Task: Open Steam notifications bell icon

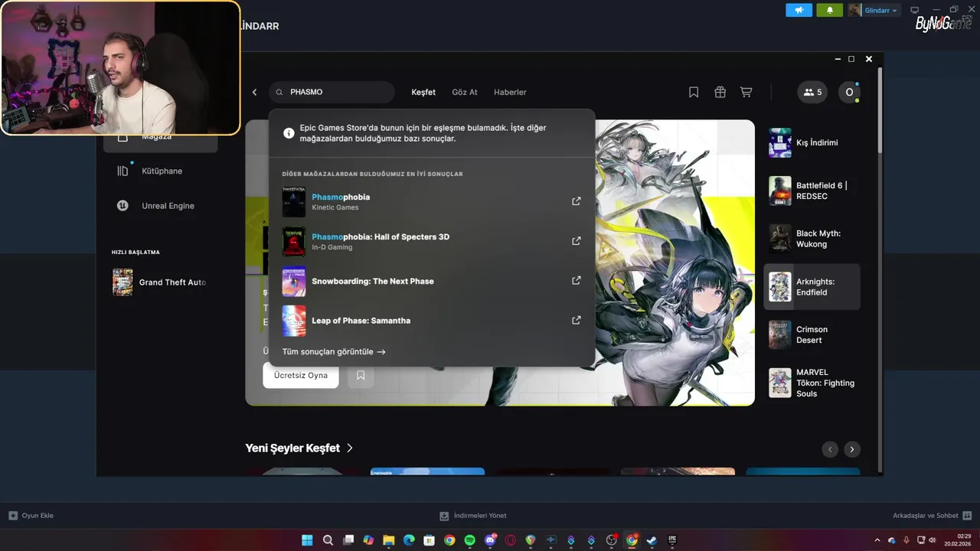Action: click(x=829, y=10)
